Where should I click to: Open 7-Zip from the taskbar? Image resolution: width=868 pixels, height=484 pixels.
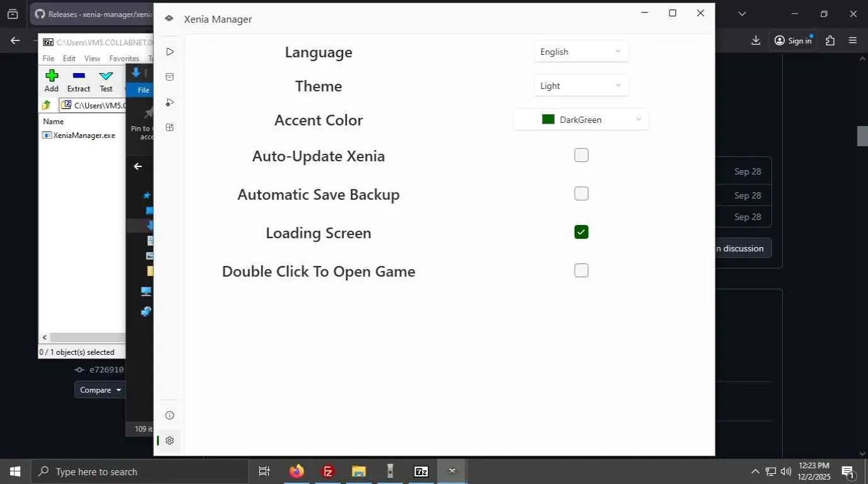pos(421,471)
